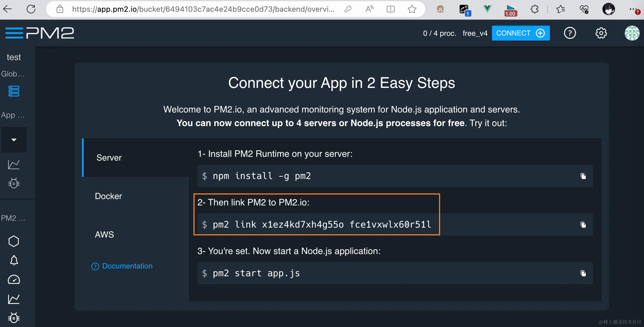
Task: Click the PM2 logo
Action: (40, 33)
